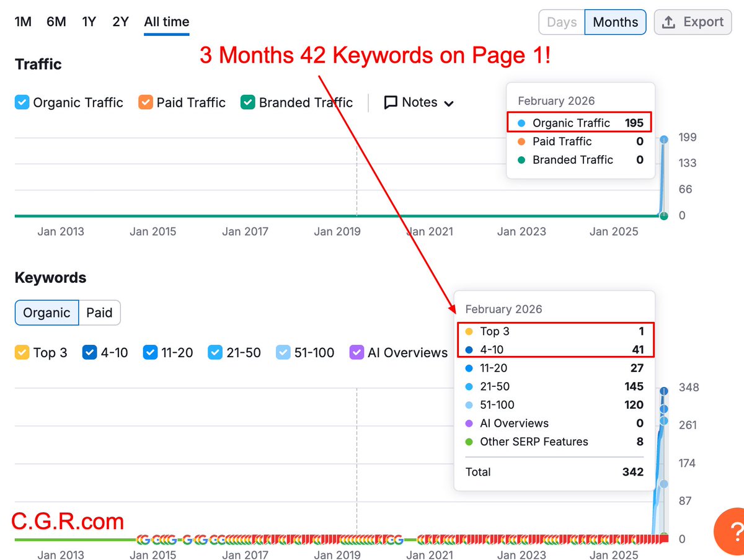
Task: Select the 1Y time range
Action: 89,22
